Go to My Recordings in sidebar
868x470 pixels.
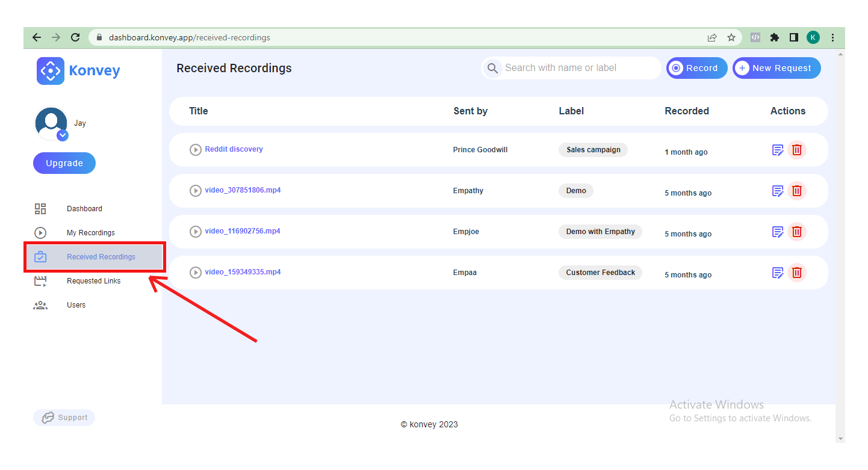tap(90, 233)
